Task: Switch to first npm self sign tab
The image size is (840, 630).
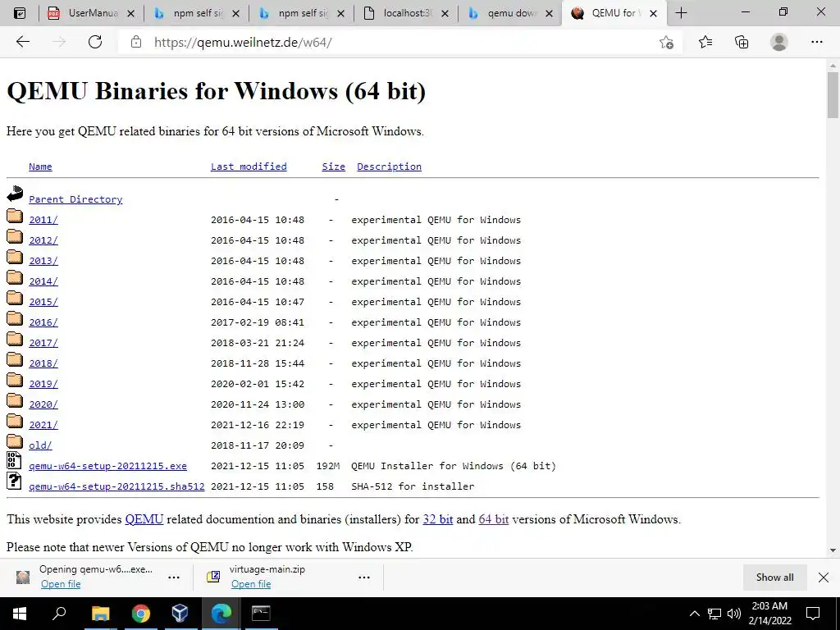Action: (196, 13)
